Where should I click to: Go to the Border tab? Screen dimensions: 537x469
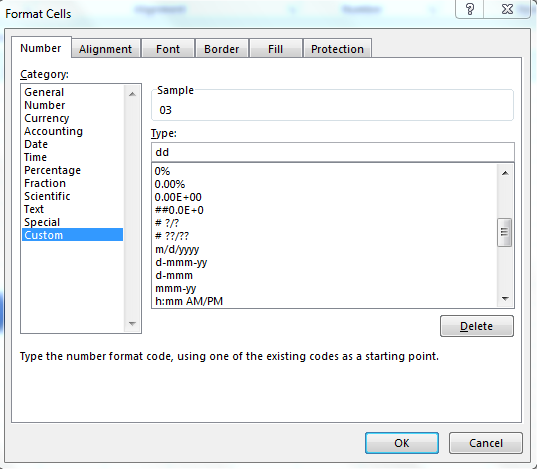[x=222, y=49]
